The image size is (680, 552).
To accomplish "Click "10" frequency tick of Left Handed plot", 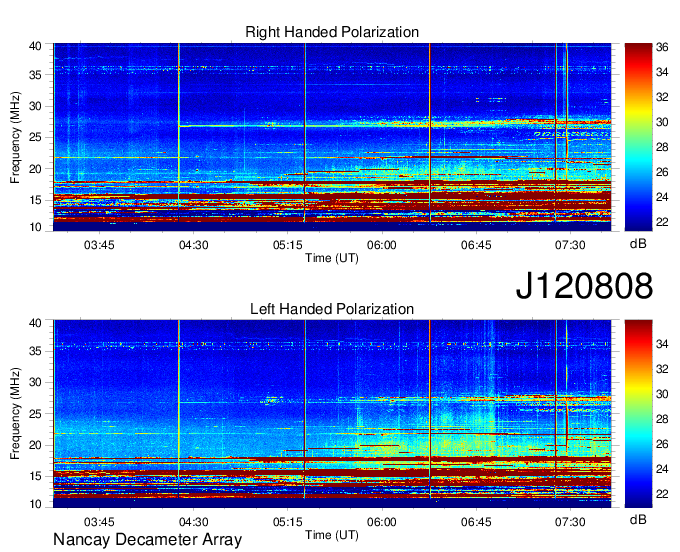I will [x=35, y=504].
